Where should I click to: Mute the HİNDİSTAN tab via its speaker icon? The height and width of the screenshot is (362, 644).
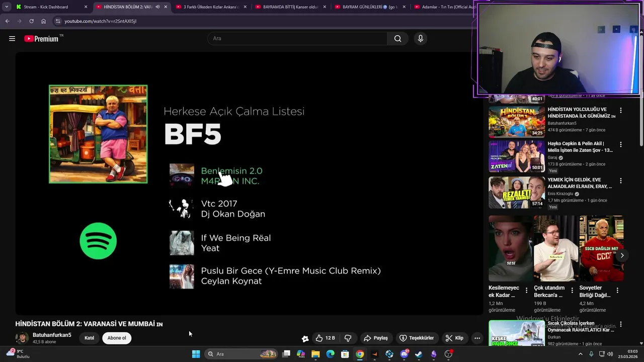click(x=157, y=7)
